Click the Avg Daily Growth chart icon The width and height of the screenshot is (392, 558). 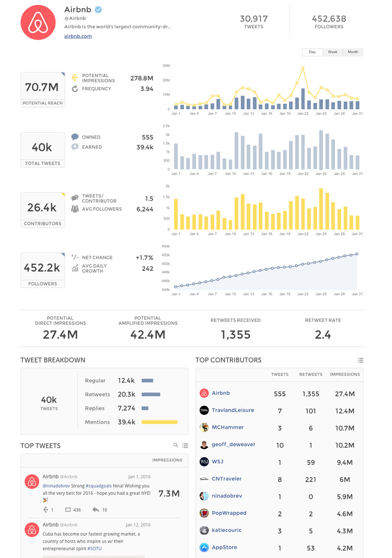75,269
